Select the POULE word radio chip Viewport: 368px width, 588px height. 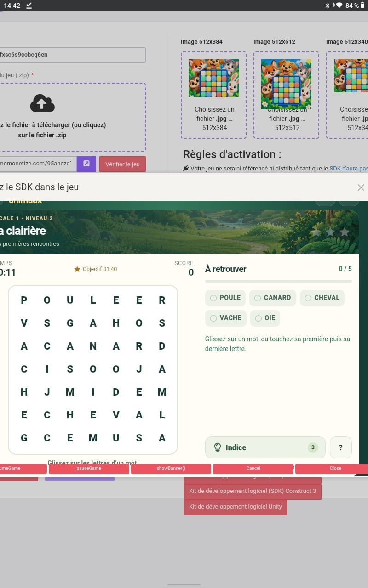pyautogui.click(x=225, y=298)
